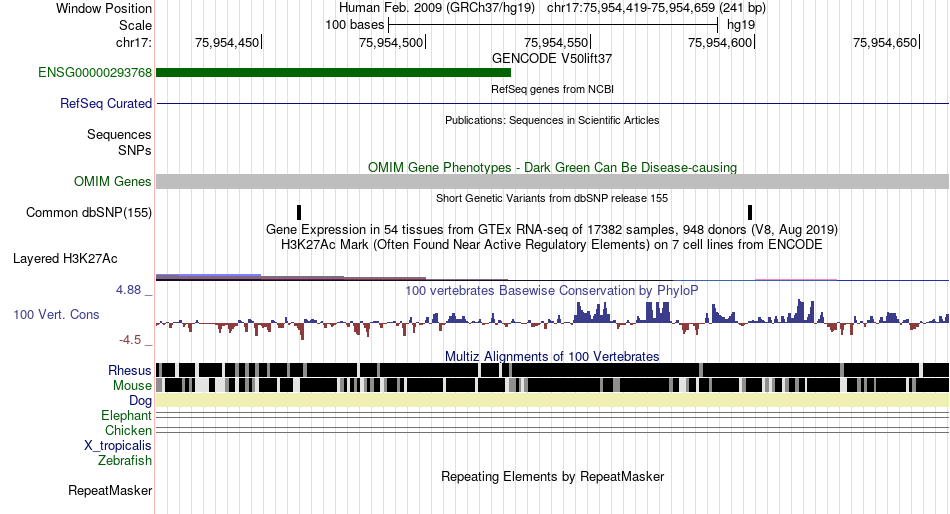This screenshot has width=950, height=514.
Task: Click the 100 bases scale bar
Action: (x=553, y=25)
